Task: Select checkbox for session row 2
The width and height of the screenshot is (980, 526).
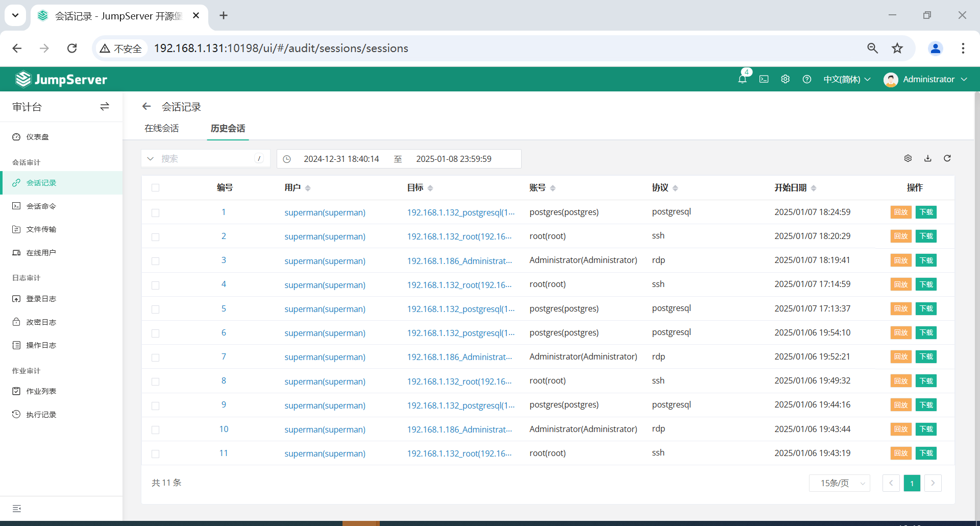Action: [156, 236]
